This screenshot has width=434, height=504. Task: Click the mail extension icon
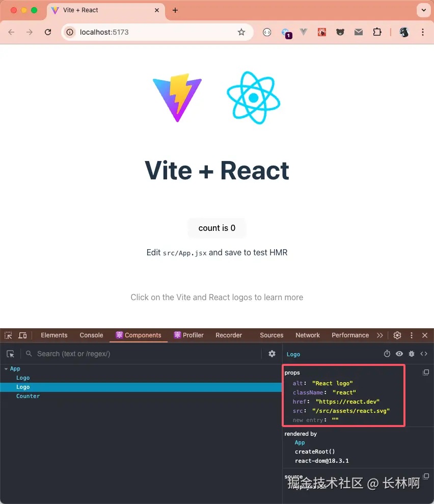359,32
